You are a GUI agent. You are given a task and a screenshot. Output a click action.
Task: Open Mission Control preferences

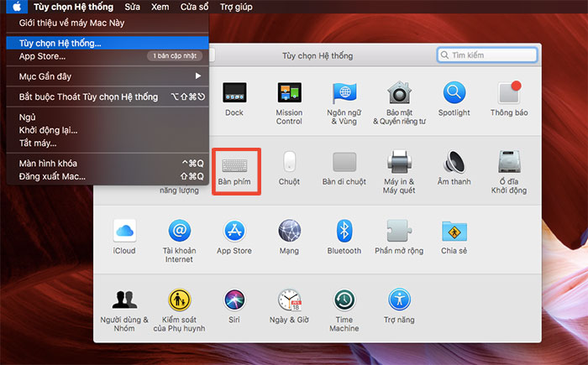289,103
